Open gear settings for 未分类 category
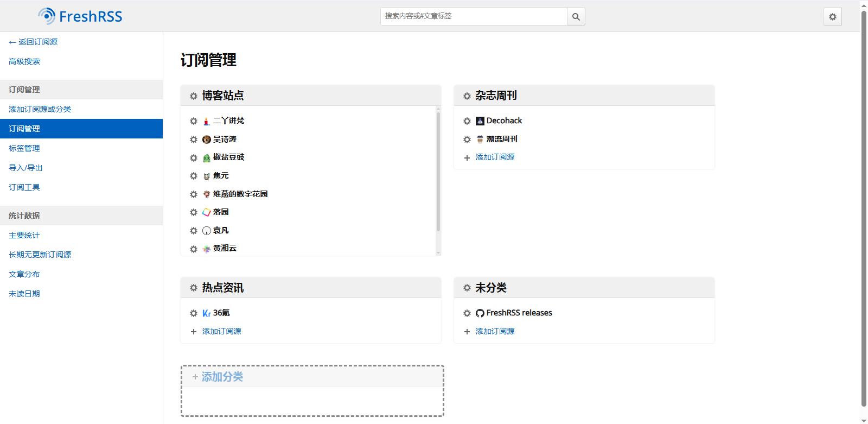 (x=467, y=288)
